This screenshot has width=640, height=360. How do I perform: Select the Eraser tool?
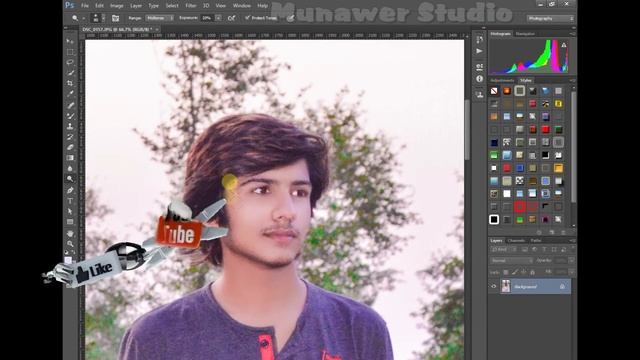(x=70, y=147)
